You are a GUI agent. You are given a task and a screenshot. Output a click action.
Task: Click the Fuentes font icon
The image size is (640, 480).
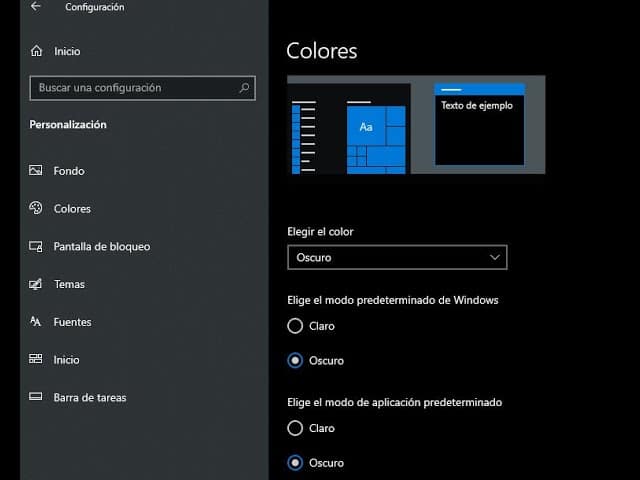[x=36, y=322]
